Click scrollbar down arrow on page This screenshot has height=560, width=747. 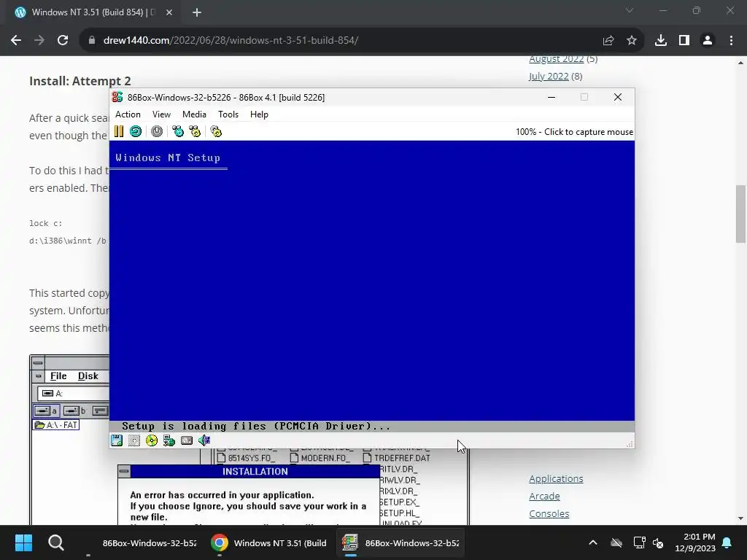click(740, 518)
